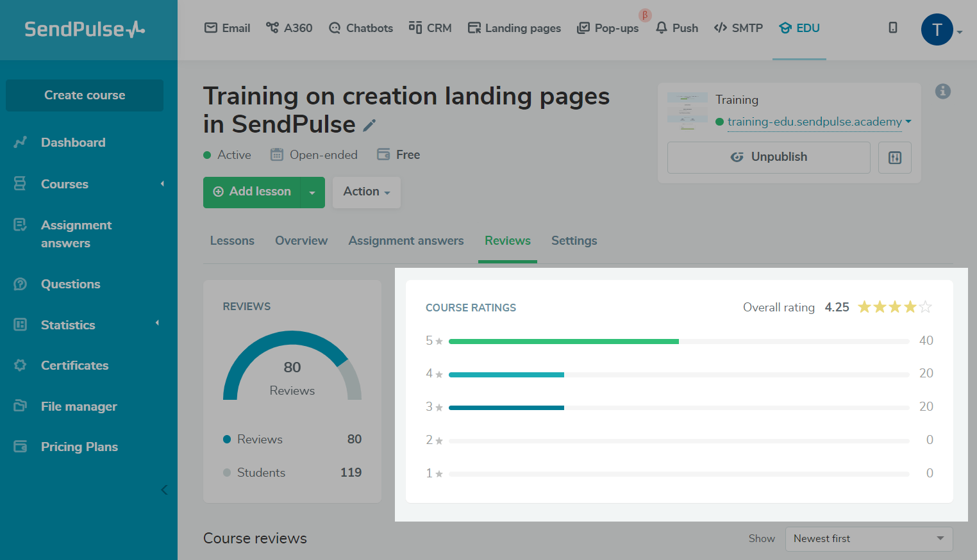
Task: Click the Statistics sidebar icon
Action: [21, 325]
